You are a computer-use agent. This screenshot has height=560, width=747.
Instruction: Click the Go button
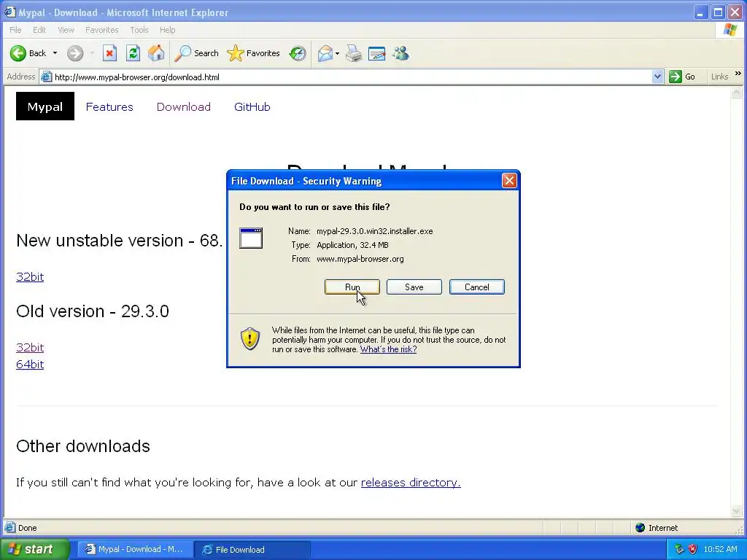tap(682, 77)
